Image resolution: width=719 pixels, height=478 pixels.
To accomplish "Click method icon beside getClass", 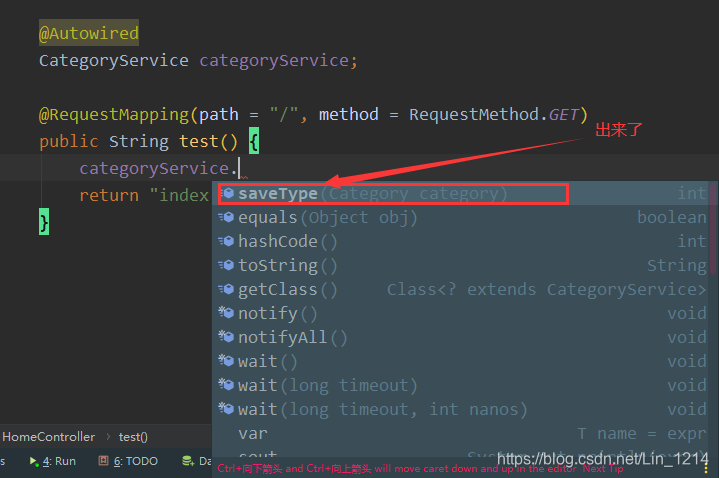I will point(227,289).
